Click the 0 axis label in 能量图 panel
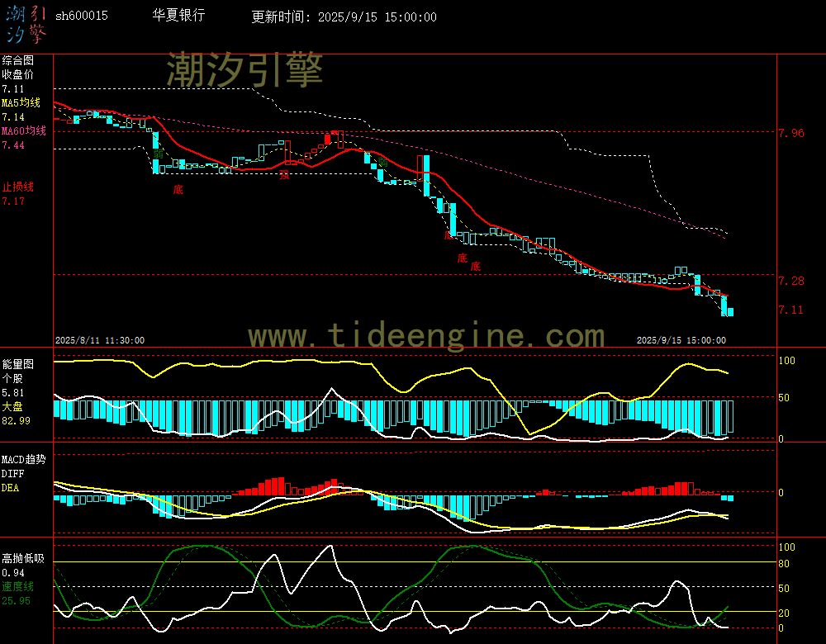This screenshot has height=644, width=826. (781, 439)
